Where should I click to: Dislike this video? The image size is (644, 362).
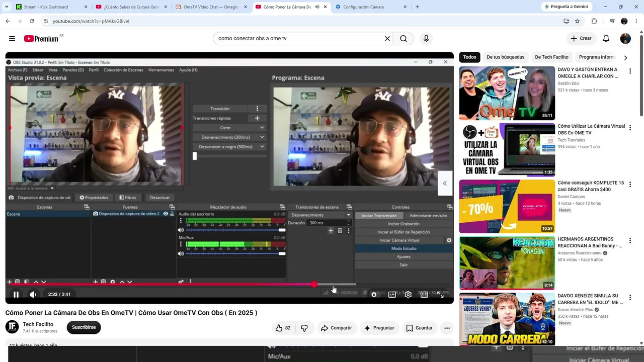coord(304,328)
